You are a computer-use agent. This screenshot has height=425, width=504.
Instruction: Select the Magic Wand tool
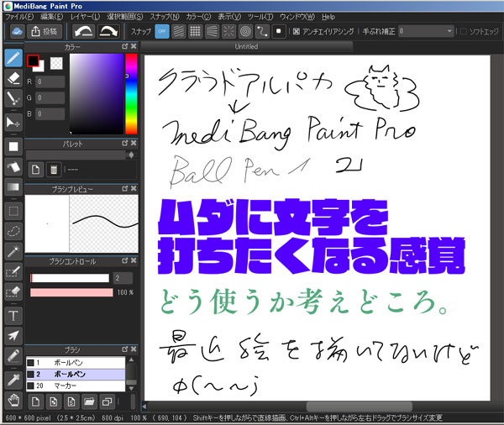(13, 251)
